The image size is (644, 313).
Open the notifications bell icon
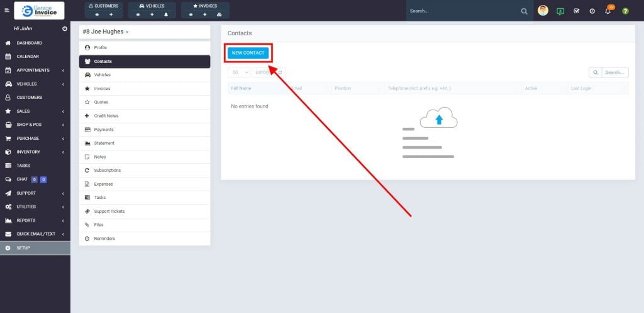pos(608,11)
